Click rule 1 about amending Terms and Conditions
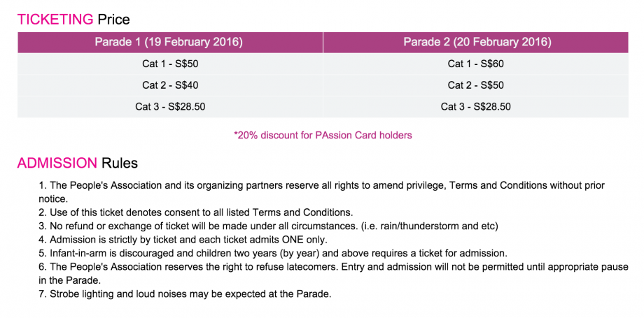 point(322,186)
